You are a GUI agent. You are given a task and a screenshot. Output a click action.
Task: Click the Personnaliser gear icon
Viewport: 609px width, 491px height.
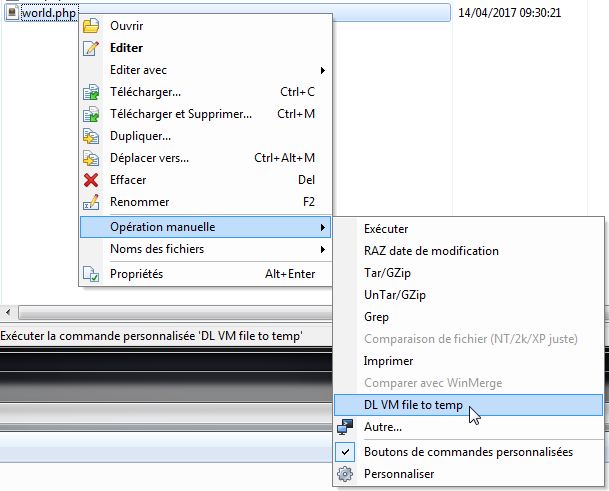(346, 474)
